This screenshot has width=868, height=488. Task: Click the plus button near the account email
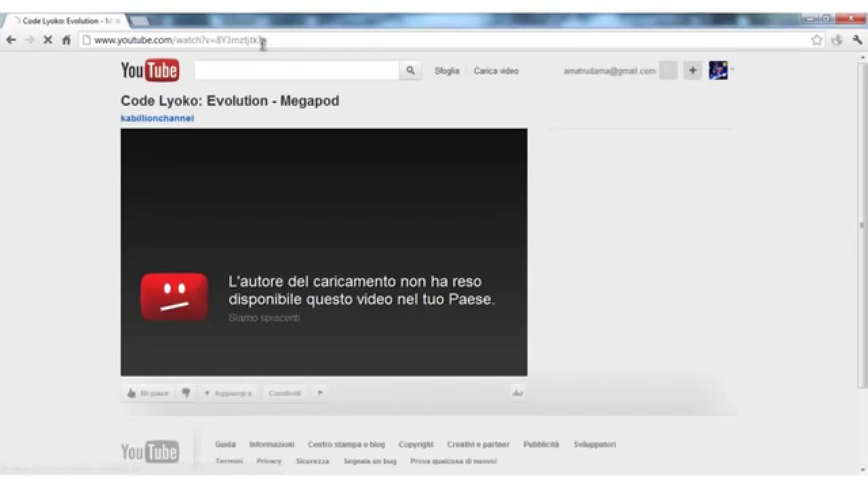[x=692, y=70]
